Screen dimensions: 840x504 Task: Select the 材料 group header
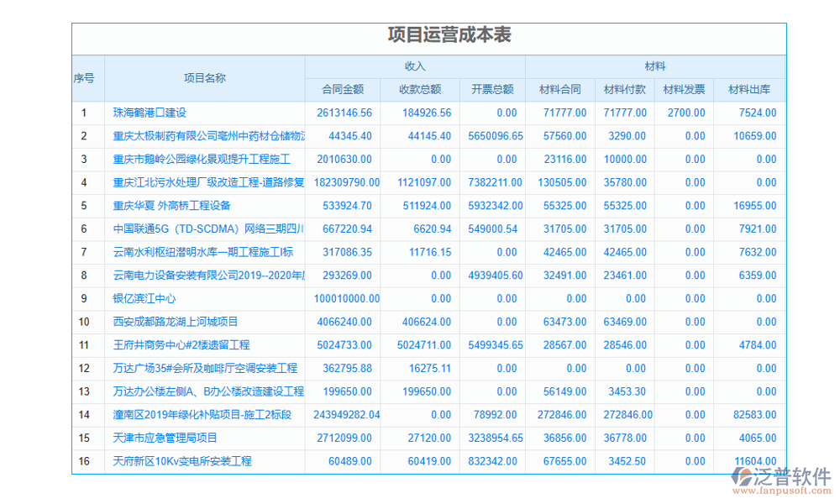pyautogui.click(x=655, y=66)
